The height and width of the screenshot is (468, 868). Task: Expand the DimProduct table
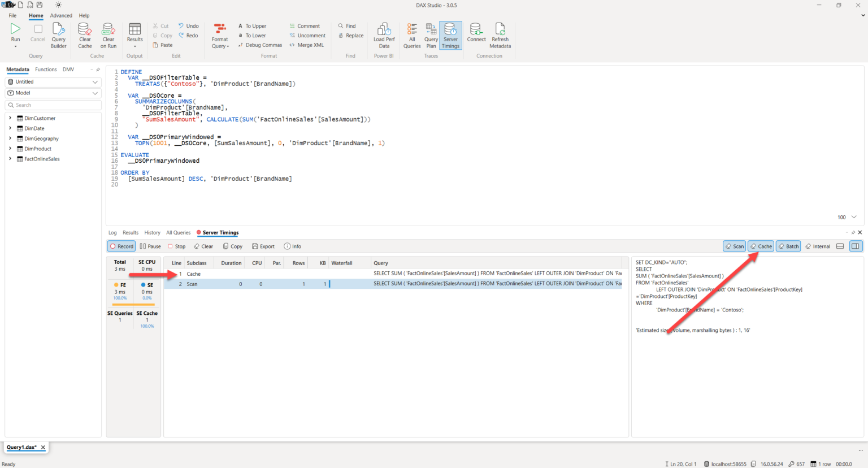pyautogui.click(x=10, y=149)
